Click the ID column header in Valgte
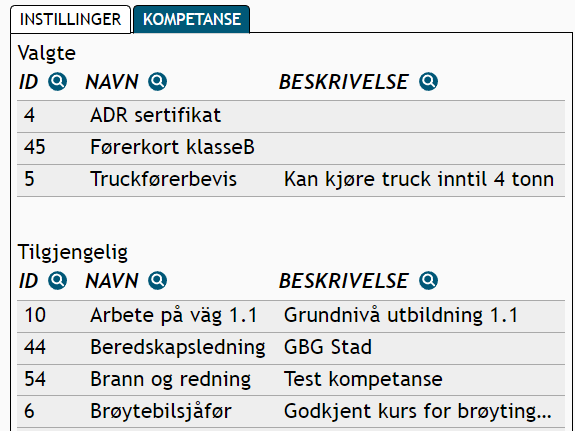This screenshot has height=431, width=575. [x=29, y=81]
